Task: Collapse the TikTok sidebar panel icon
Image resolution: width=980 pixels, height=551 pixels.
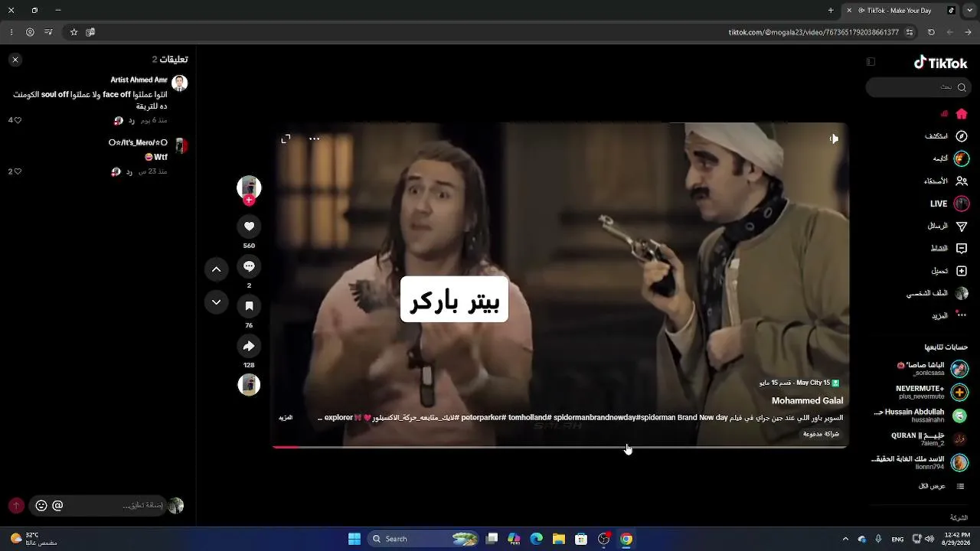Action: pos(871,62)
